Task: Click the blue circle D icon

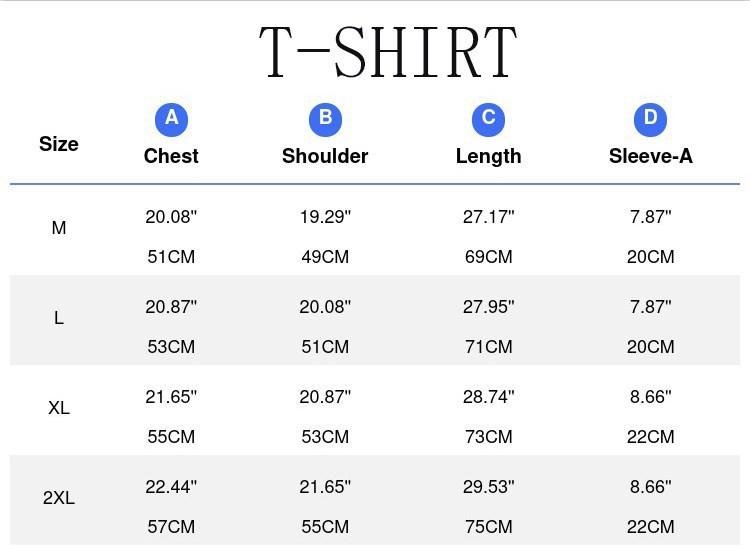Action: click(x=650, y=119)
